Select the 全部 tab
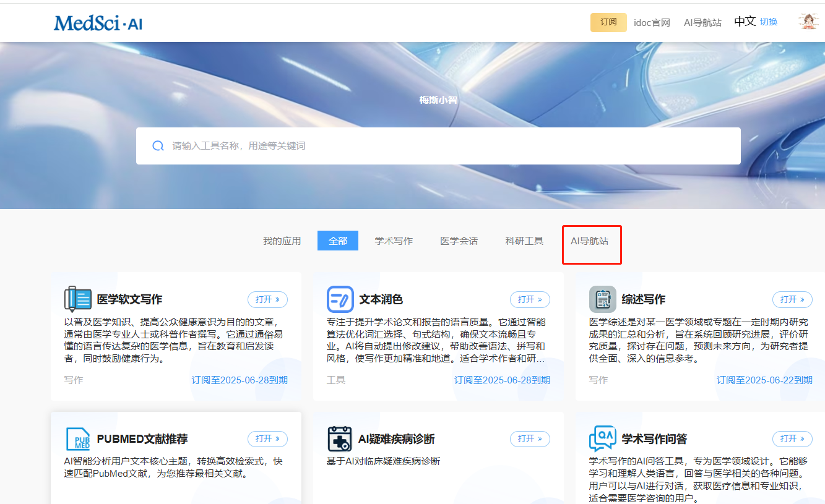Image resolution: width=825 pixels, height=504 pixels. pos(338,241)
